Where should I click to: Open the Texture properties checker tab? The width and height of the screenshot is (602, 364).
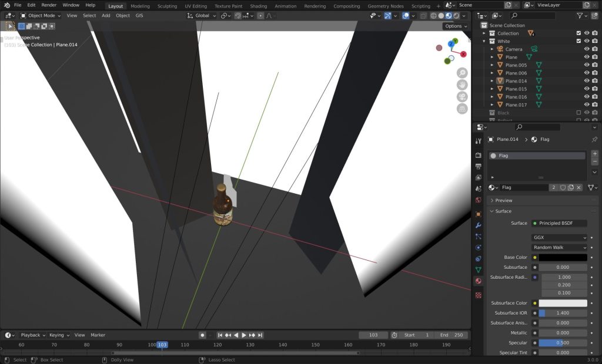(479, 295)
